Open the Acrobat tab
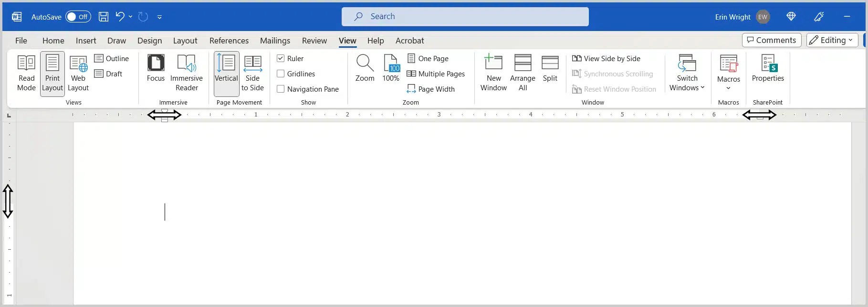 [x=409, y=41]
